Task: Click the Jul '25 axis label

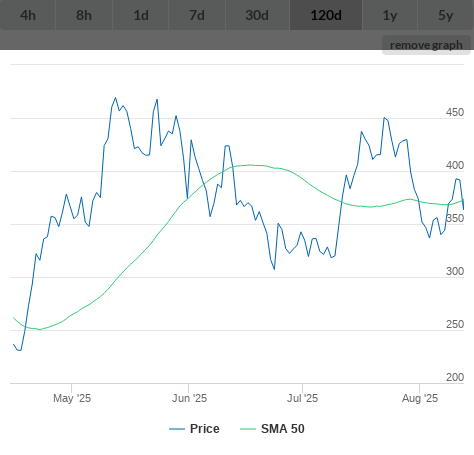Action: (303, 398)
